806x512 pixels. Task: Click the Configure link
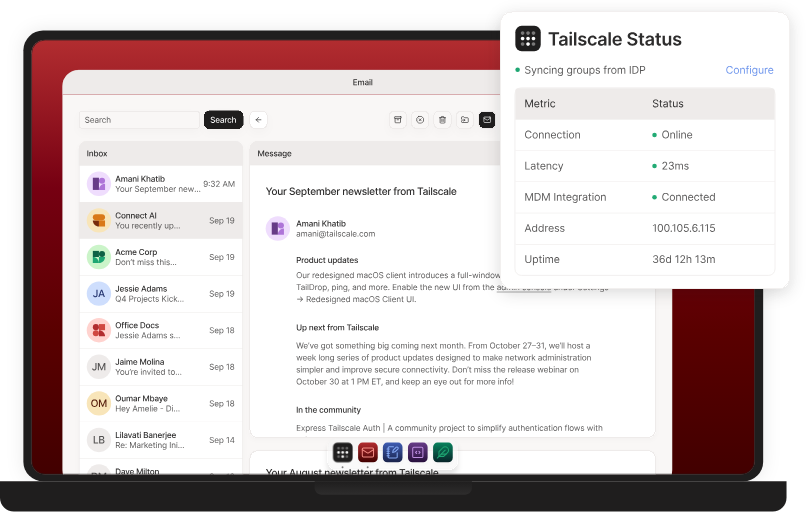[749, 70]
